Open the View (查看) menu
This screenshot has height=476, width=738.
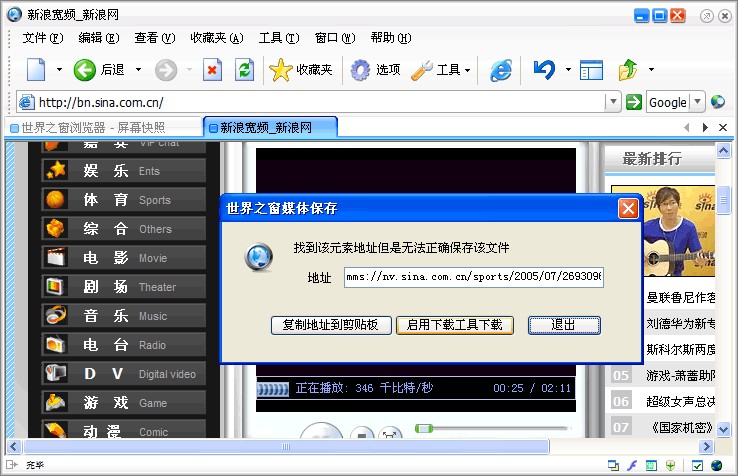point(155,38)
